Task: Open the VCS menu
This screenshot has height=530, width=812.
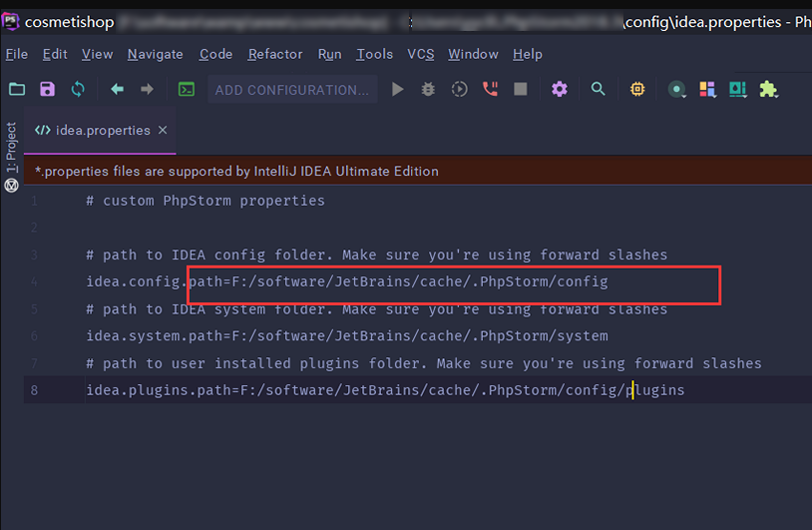Action: point(421,54)
